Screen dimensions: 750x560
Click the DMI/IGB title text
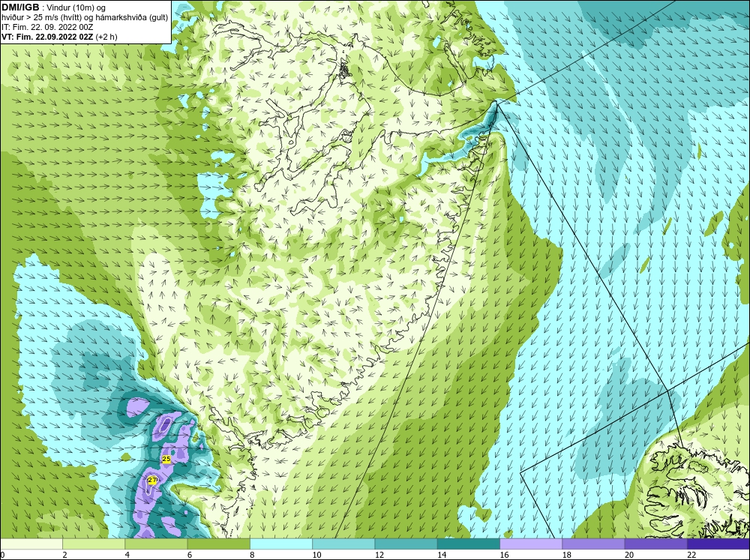point(20,7)
